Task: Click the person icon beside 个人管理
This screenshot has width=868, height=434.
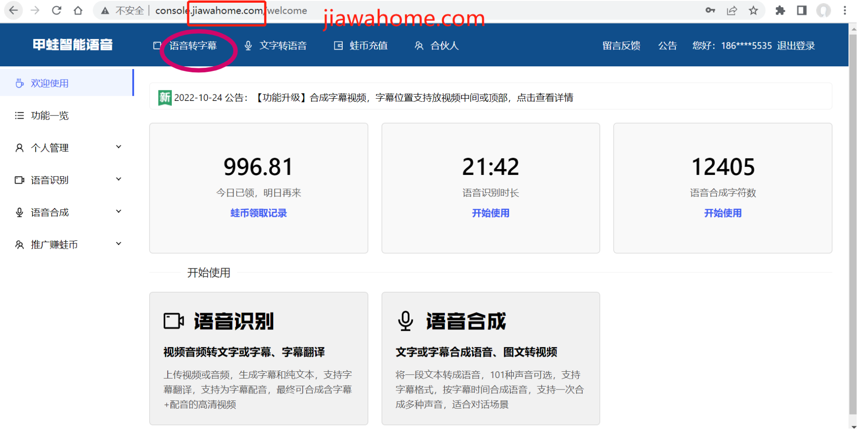Action: tap(20, 148)
